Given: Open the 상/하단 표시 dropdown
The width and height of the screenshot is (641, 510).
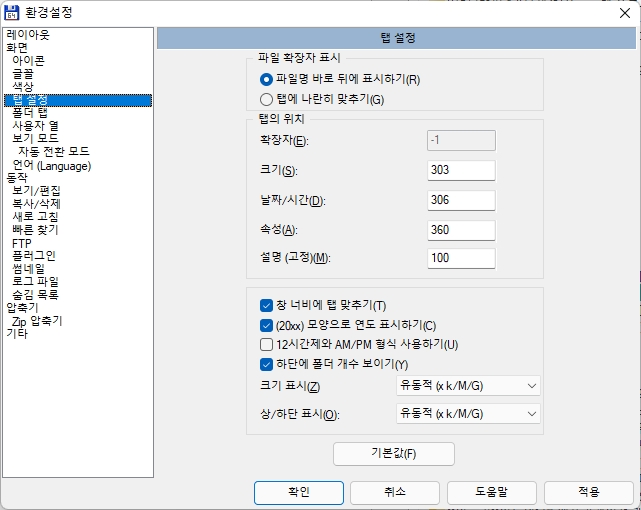Looking at the screenshot, I should click(468, 414).
